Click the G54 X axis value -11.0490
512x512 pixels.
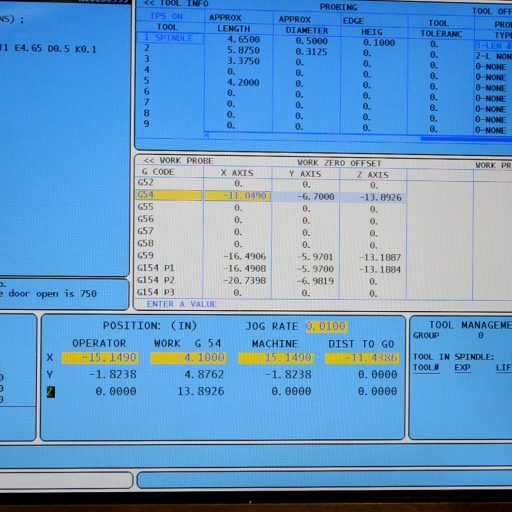[238, 195]
